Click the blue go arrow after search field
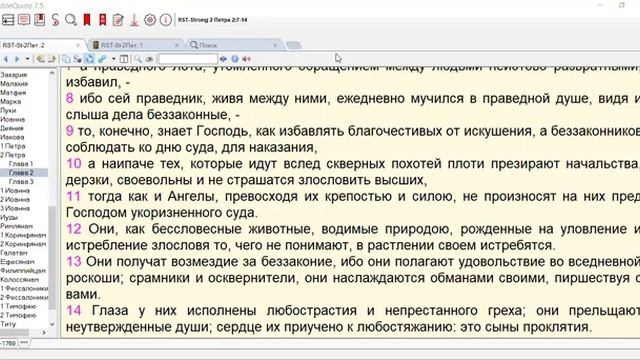 point(223,59)
